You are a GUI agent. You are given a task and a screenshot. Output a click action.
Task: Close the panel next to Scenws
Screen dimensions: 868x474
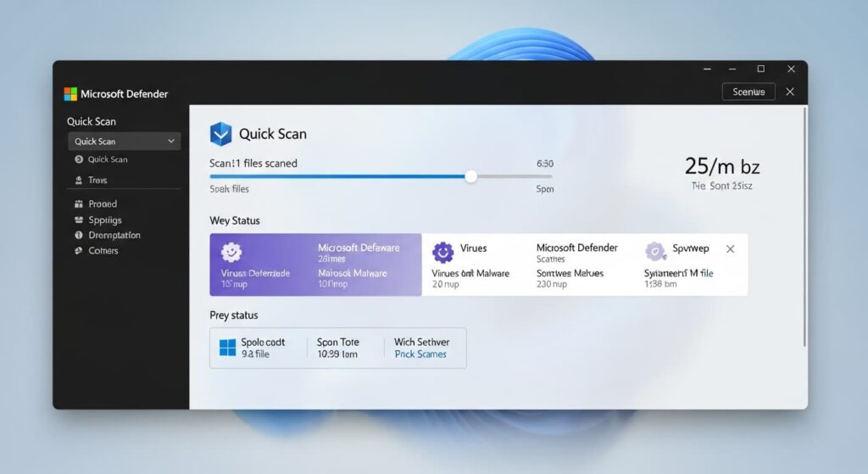tap(790, 92)
